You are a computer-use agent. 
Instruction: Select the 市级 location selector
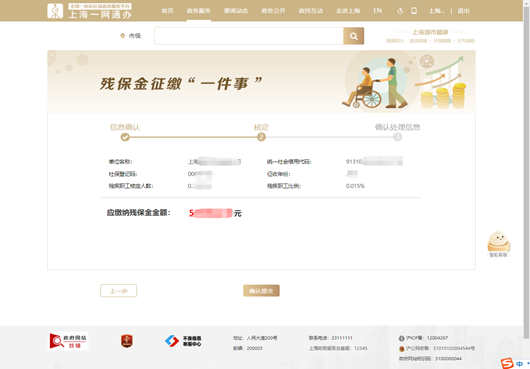(131, 36)
